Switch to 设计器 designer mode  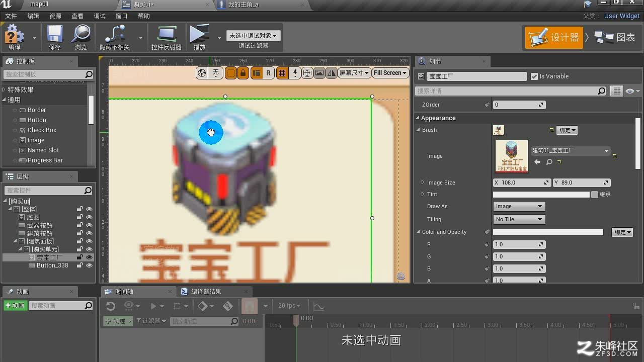554,38
